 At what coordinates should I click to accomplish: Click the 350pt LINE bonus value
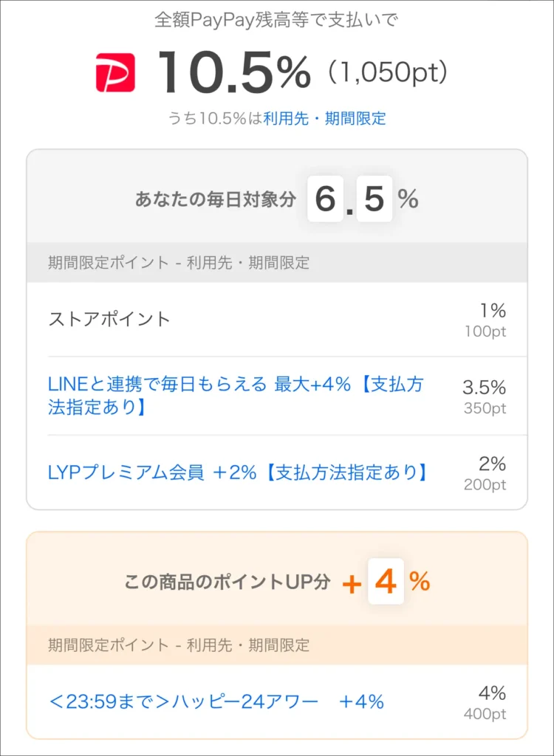pyautogui.click(x=485, y=408)
